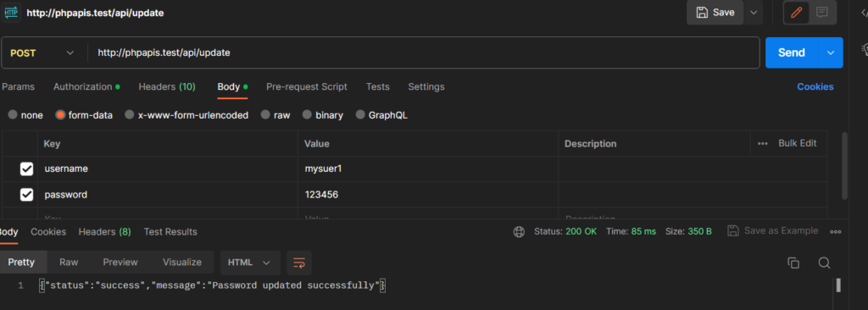Toggle the wrap lines icon
Screen dimensions: 868x310
click(299, 263)
